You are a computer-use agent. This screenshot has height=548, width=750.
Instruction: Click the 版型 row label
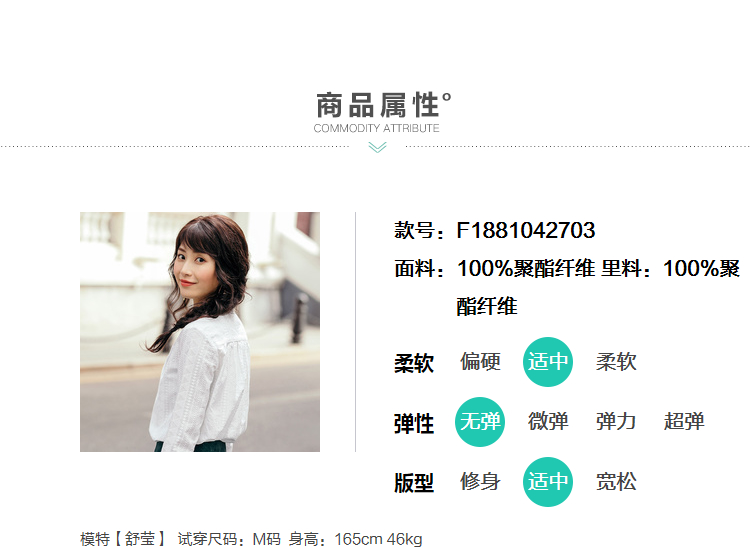pyautogui.click(x=414, y=483)
